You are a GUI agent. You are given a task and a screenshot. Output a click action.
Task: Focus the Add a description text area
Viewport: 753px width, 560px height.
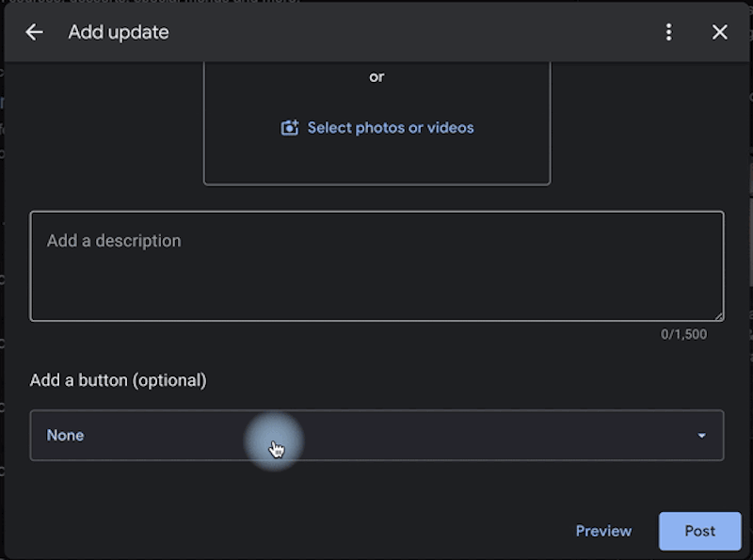[x=377, y=266]
